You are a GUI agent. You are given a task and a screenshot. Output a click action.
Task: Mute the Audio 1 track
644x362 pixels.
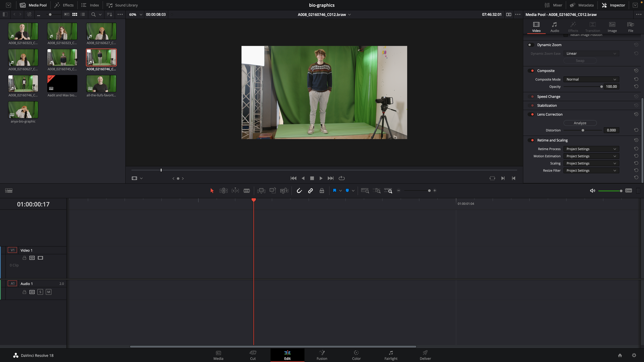[48, 292]
